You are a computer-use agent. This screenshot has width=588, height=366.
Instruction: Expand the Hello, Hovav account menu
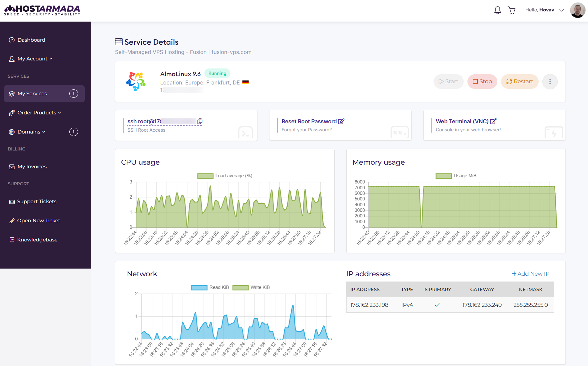[545, 10]
